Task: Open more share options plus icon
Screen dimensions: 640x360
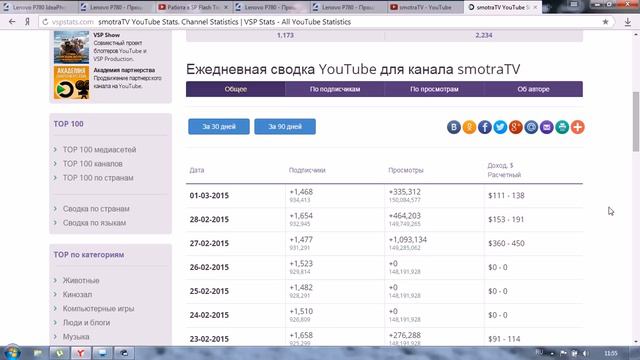Action: [x=578, y=127]
